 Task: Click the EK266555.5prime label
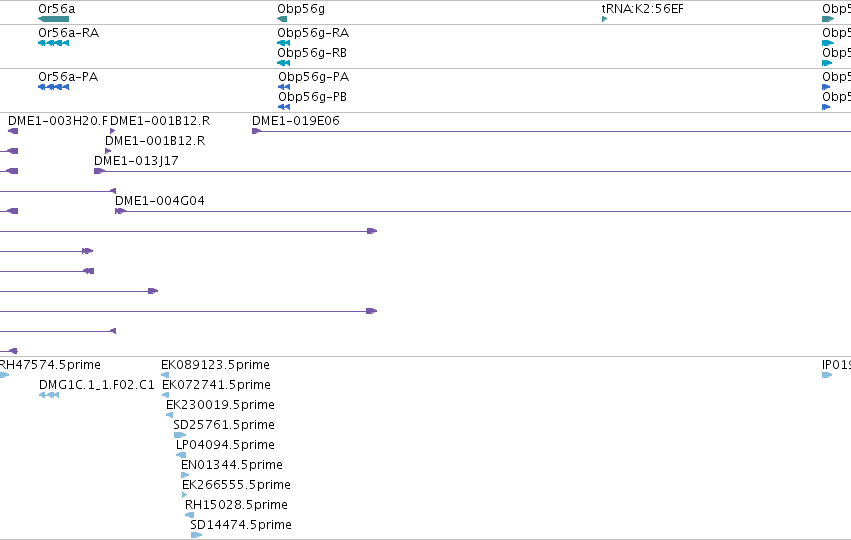point(237,485)
